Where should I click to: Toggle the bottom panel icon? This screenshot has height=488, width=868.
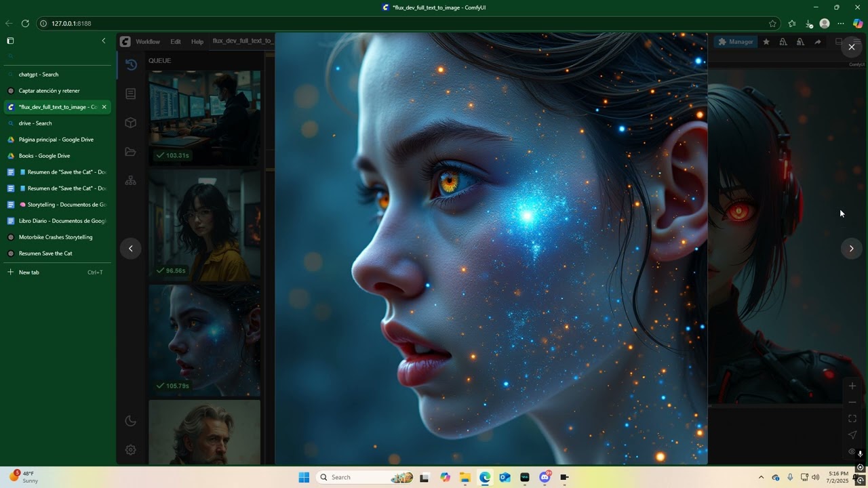[x=839, y=41]
